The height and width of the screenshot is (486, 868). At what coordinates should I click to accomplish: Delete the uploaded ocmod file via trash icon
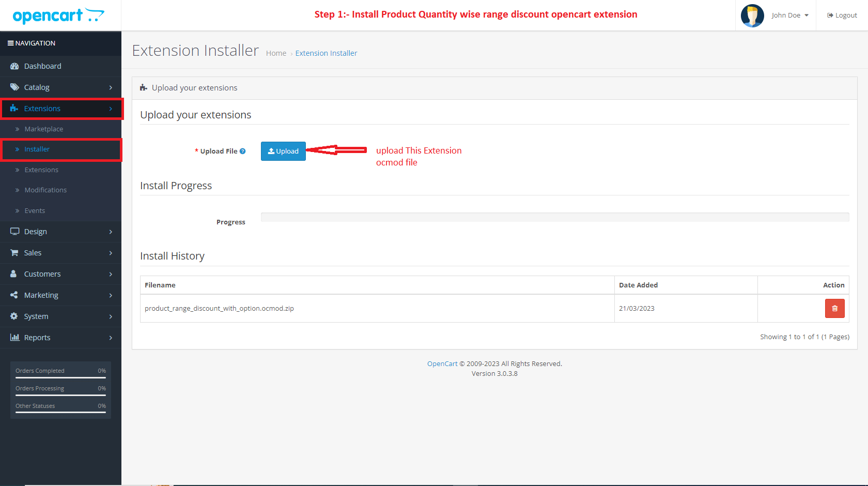(x=834, y=308)
